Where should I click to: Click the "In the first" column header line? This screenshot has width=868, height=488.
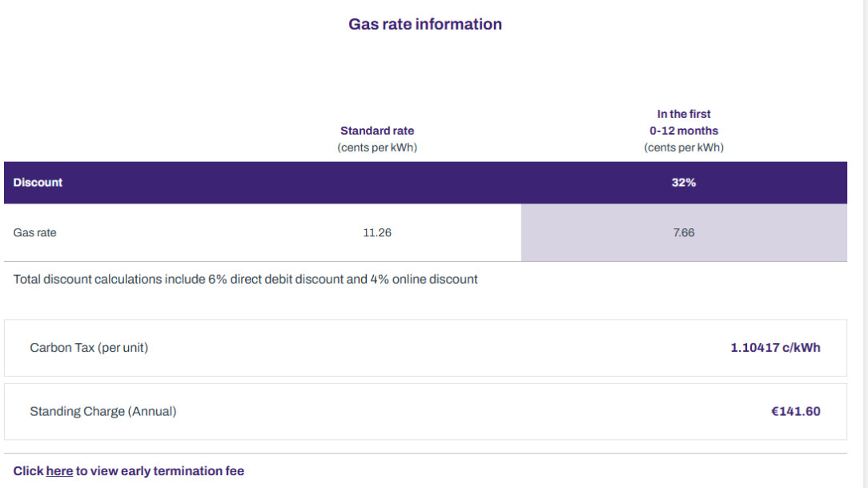(x=684, y=114)
